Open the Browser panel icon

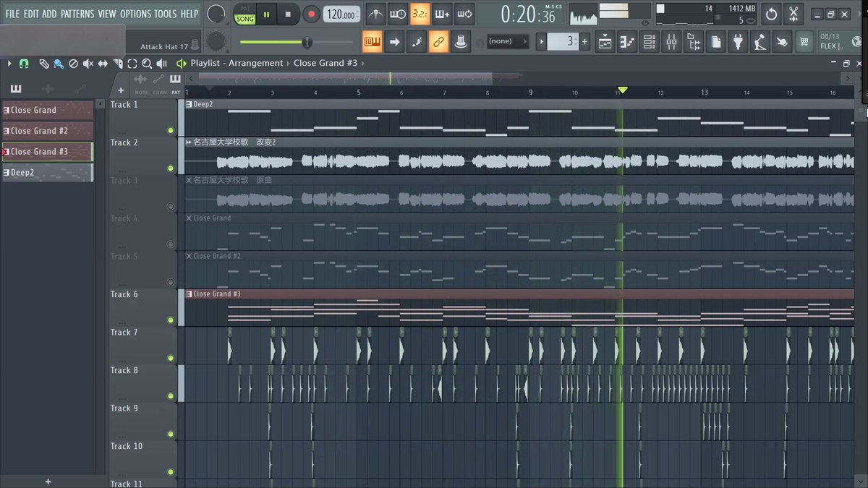[694, 42]
